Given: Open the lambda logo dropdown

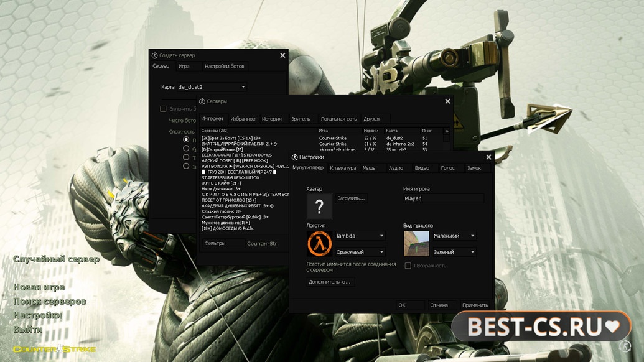Looking at the screenshot, I should pos(360,236).
